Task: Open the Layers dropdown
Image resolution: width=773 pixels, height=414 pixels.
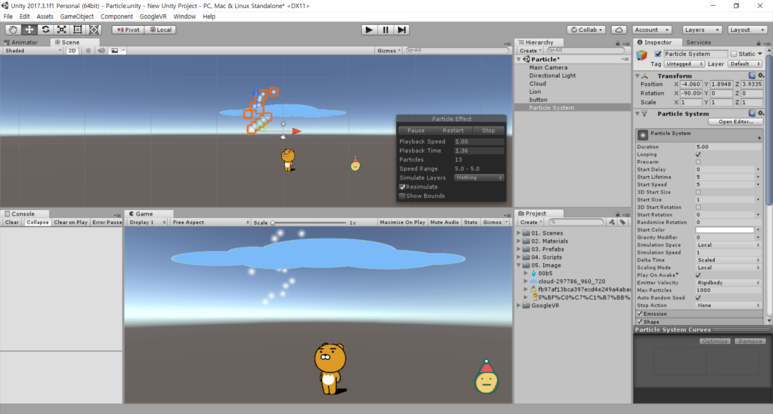Action: [x=702, y=30]
